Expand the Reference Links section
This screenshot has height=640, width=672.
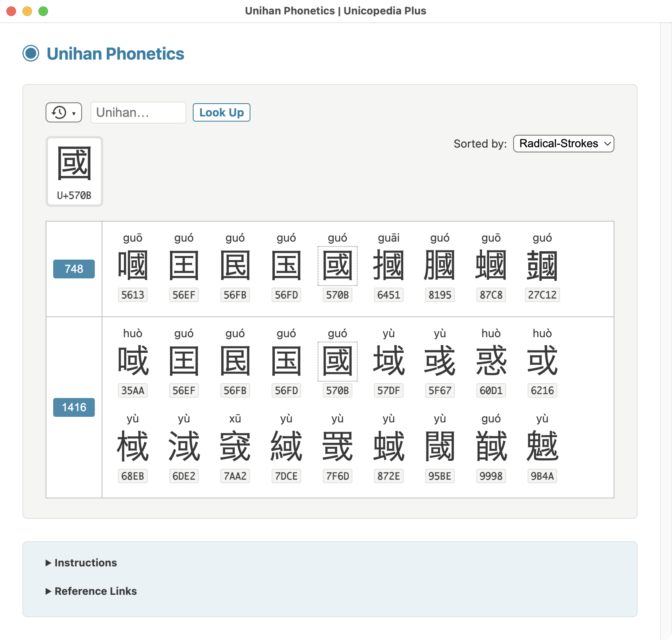coord(91,591)
